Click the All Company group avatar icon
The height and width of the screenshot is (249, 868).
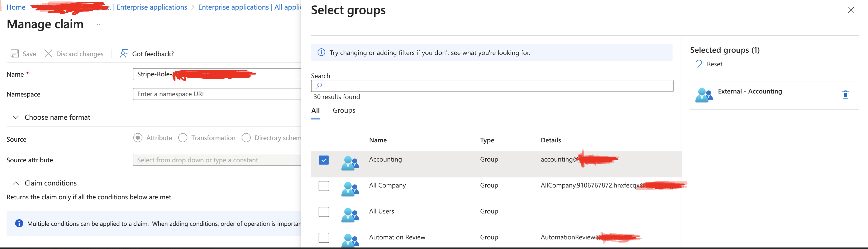[350, 189]
